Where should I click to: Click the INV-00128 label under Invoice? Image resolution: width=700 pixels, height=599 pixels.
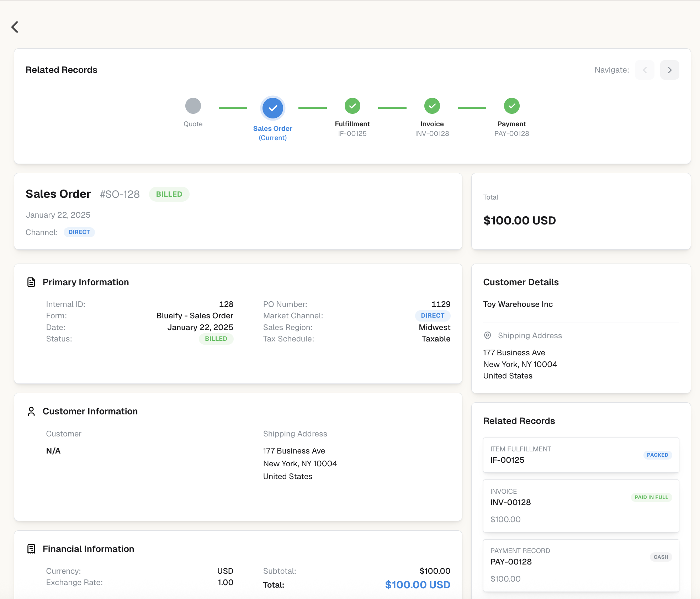point(432,134)
